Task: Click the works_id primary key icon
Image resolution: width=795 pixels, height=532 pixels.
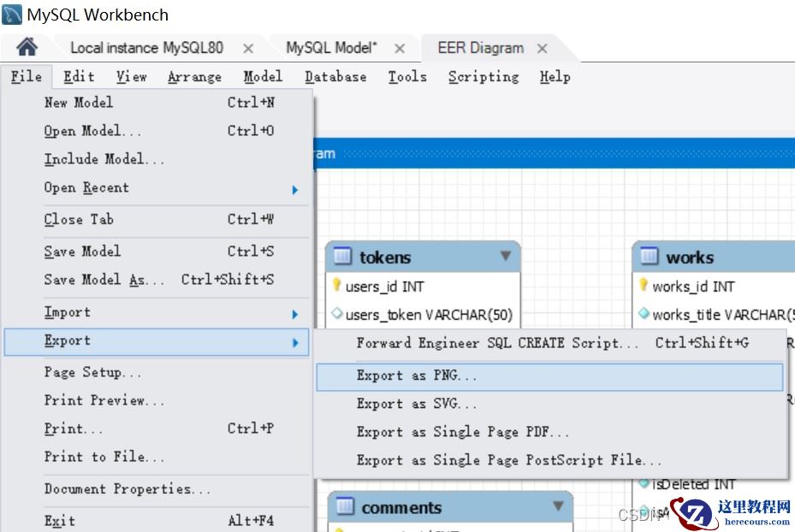Action: coord(643,286)
